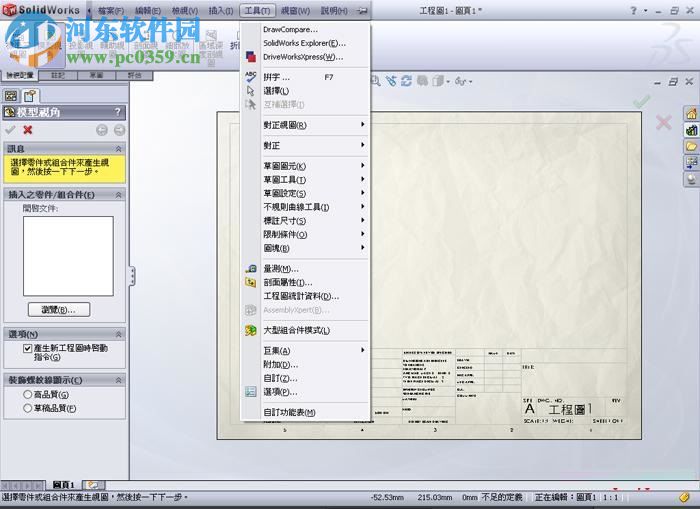
Task: Open the 插入 menu
Action: 221,10
